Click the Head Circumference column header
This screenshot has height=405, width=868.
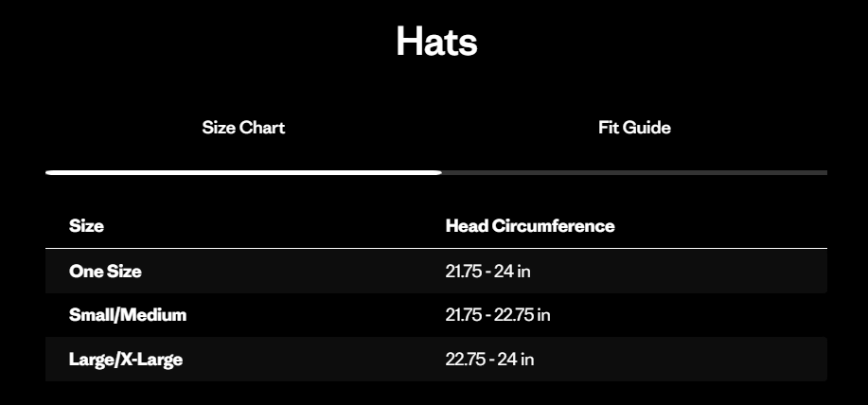[529, 226]
